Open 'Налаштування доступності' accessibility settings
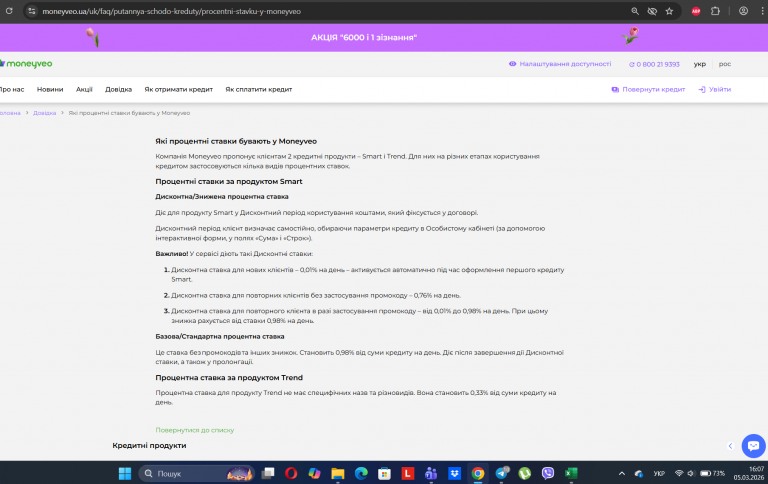 pyautogui.click(x=560, y=64)
